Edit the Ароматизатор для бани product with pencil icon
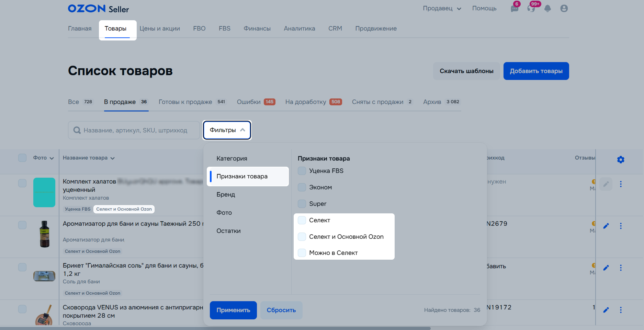 [606, 226]
